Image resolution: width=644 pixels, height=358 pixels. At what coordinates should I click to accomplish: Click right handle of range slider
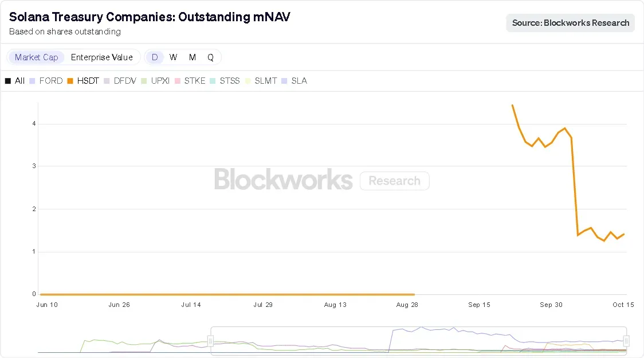626,341
